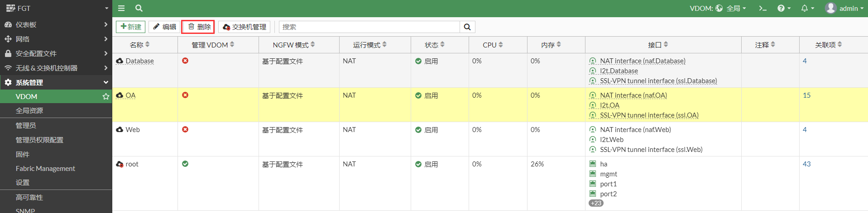Click the +23 more interfaces badge

point(596,203)
